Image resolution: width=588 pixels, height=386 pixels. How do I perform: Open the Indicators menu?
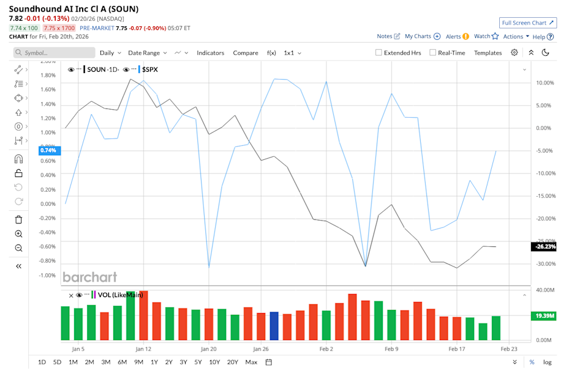(x=210, y=53)
